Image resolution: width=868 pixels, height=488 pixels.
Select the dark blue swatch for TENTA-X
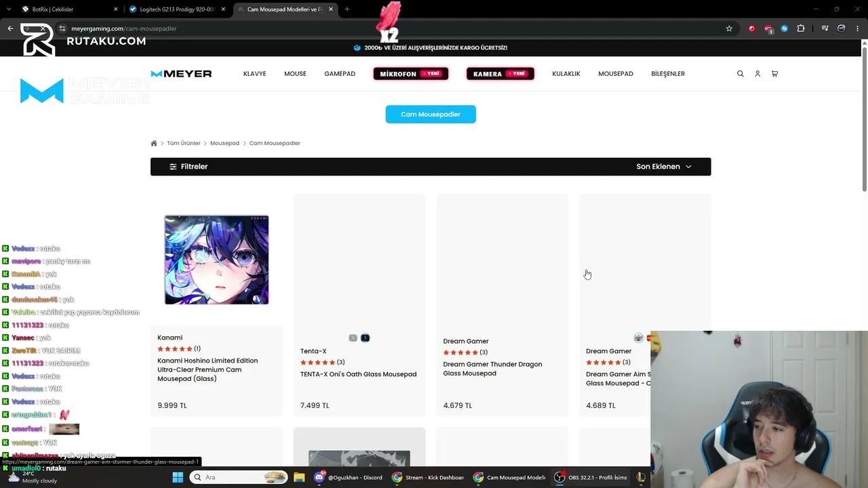(x=366, y=338)
